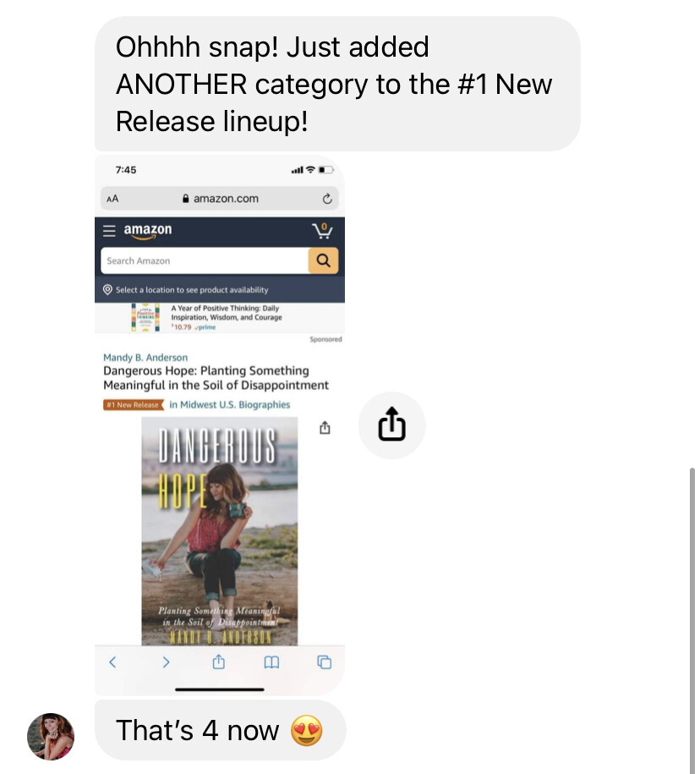Tap the Safari reload page icon
This screenshot has width=700, height=774.
point(327,199)
